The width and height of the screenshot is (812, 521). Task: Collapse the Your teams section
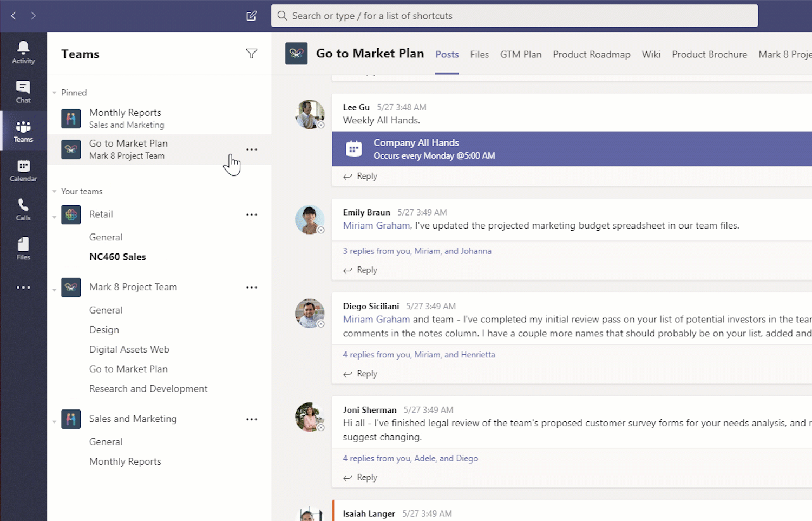click(54, 191)
